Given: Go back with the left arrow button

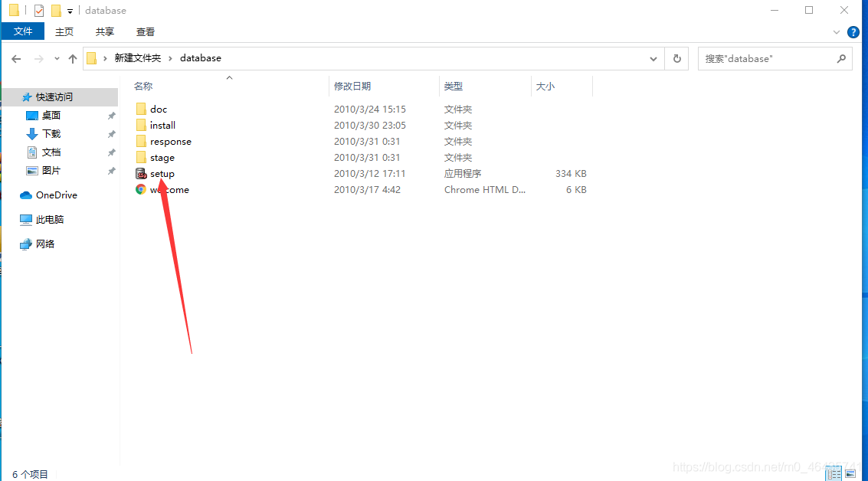Looking at the screenshot, I should click(16, 59).
